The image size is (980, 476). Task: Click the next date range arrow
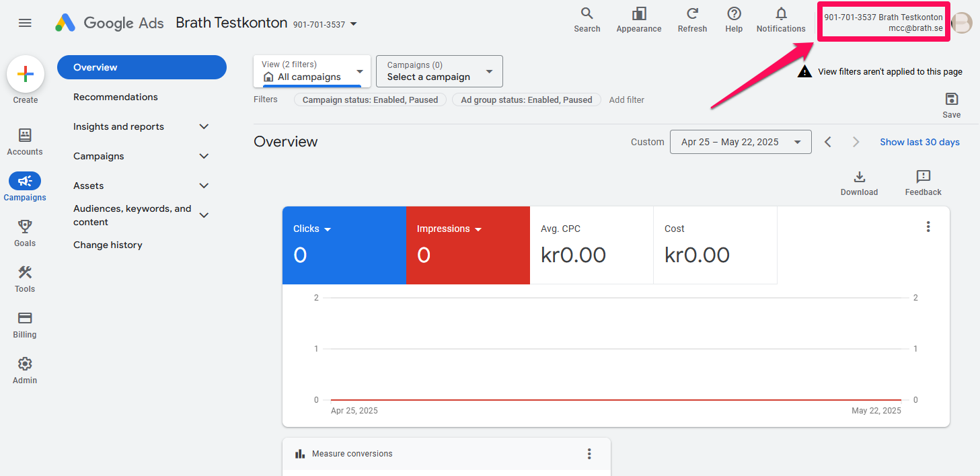(856, 142)
